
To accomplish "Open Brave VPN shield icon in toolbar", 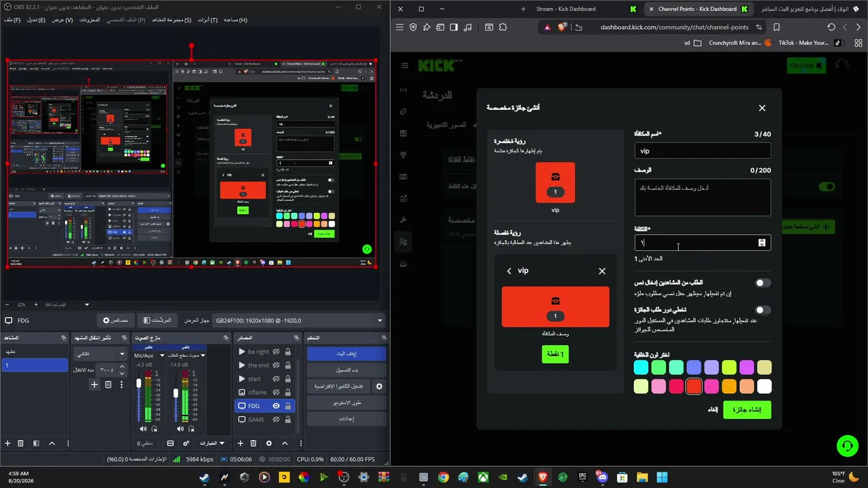I will tap(413, 27).
